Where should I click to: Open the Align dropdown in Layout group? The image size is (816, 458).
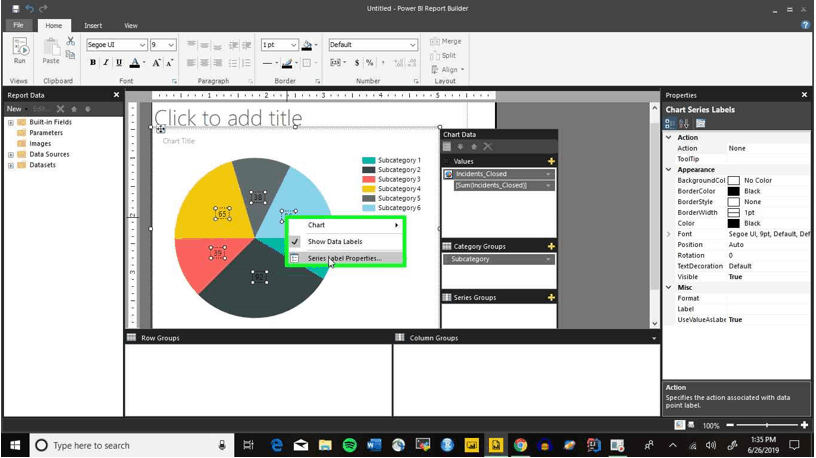[x=447, y=69]
